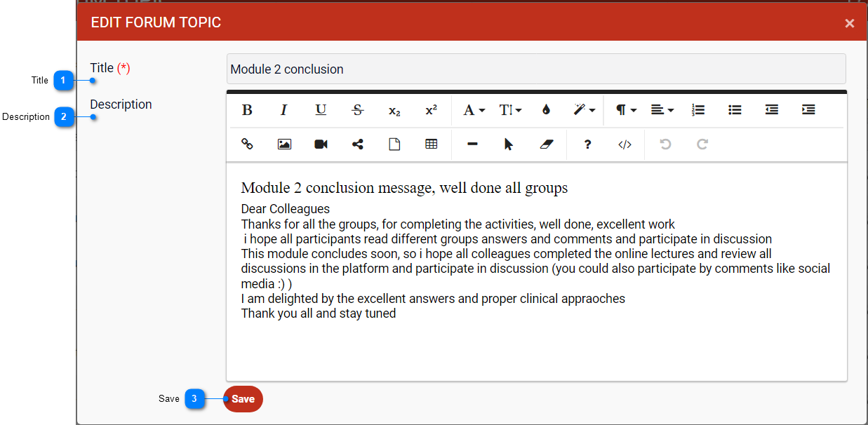Open the font size dropdown
The image size is (868, 425).
click(510, 110)
